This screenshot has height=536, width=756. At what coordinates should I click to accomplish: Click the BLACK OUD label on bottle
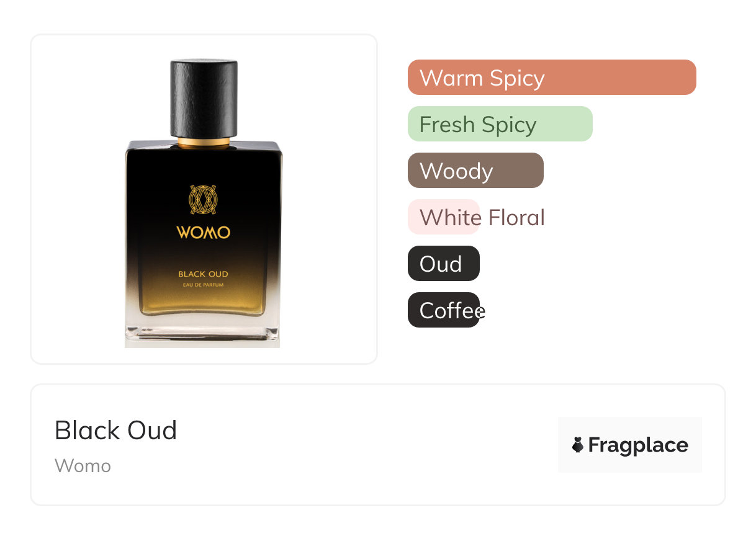tap(203, 274)
